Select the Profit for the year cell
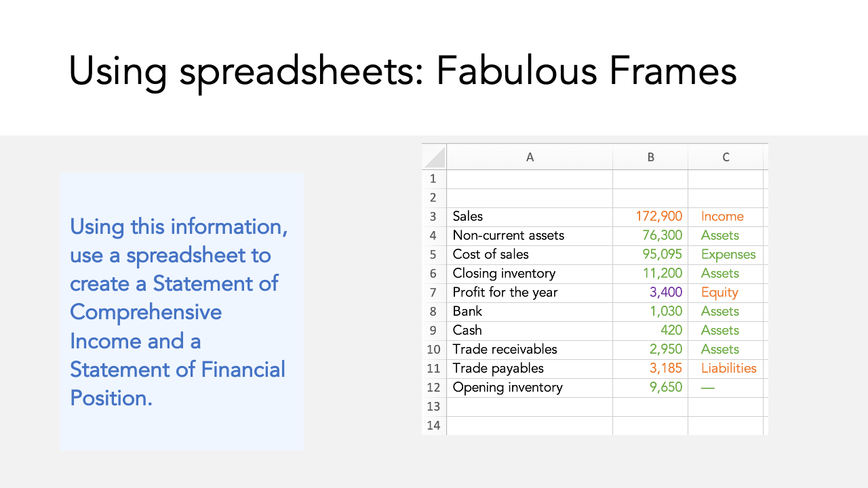The width and height of the screenshot is (868, 488). pyautogui.click(x=530, y=293)
